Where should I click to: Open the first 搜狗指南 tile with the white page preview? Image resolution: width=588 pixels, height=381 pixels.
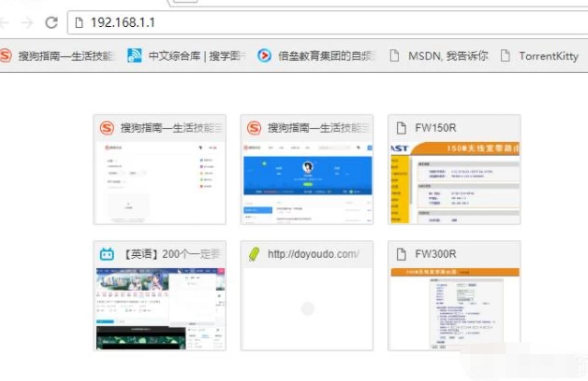(x=160, y=170)
